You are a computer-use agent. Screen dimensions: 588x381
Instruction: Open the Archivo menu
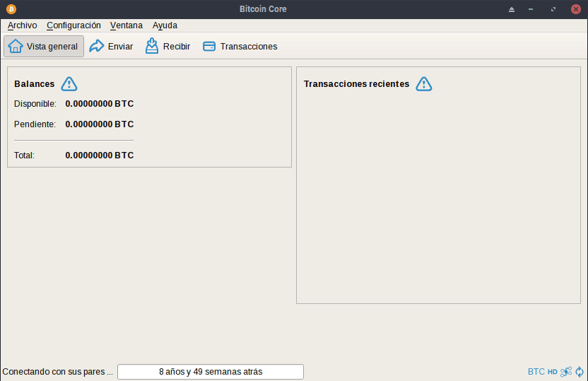point(22,25)
